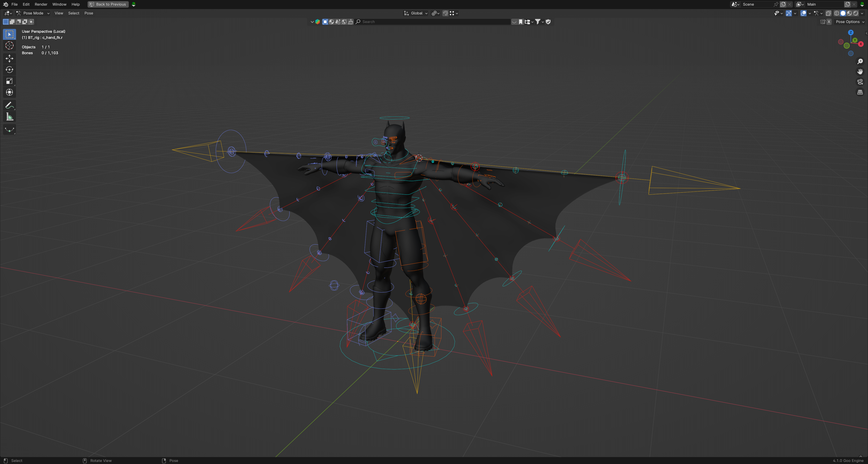
Task: Toggle X-axis mirror button
Action: (829, 22)
